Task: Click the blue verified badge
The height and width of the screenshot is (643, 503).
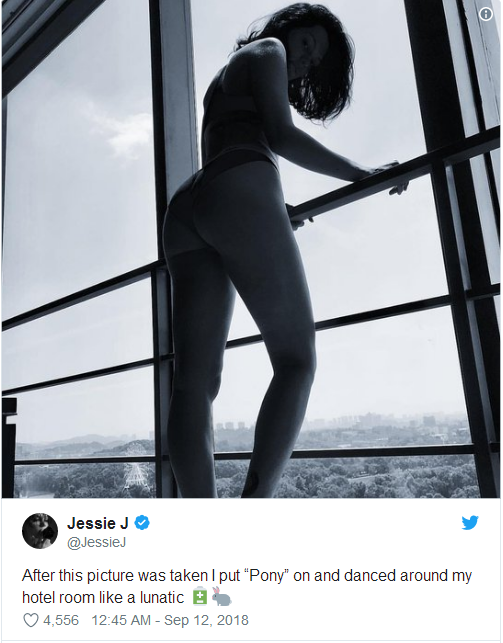Action: (142, 523)
